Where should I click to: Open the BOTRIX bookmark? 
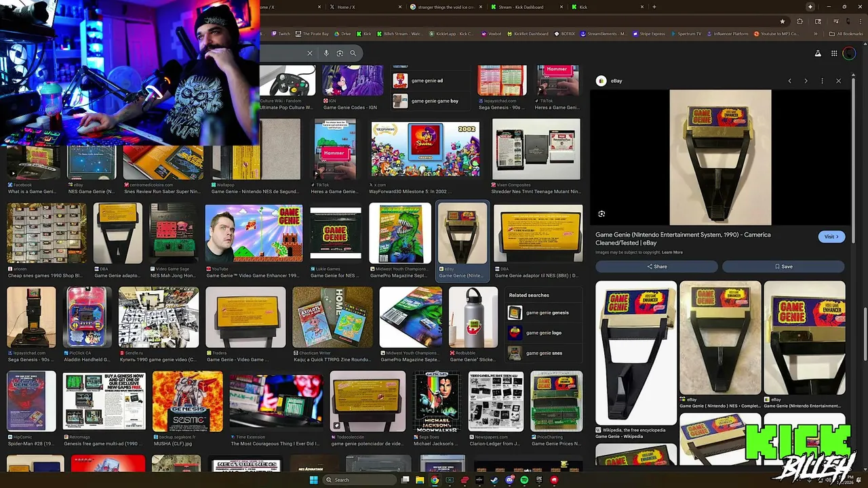[x=564, y=34]
